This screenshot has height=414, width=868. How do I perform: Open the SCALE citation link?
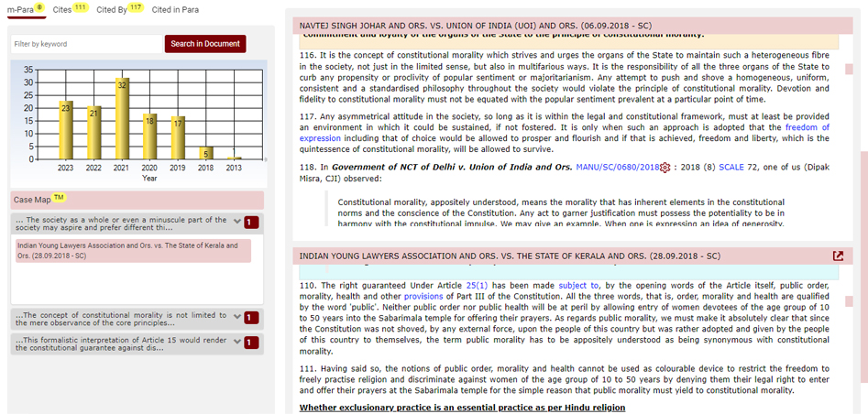point(731,168)
